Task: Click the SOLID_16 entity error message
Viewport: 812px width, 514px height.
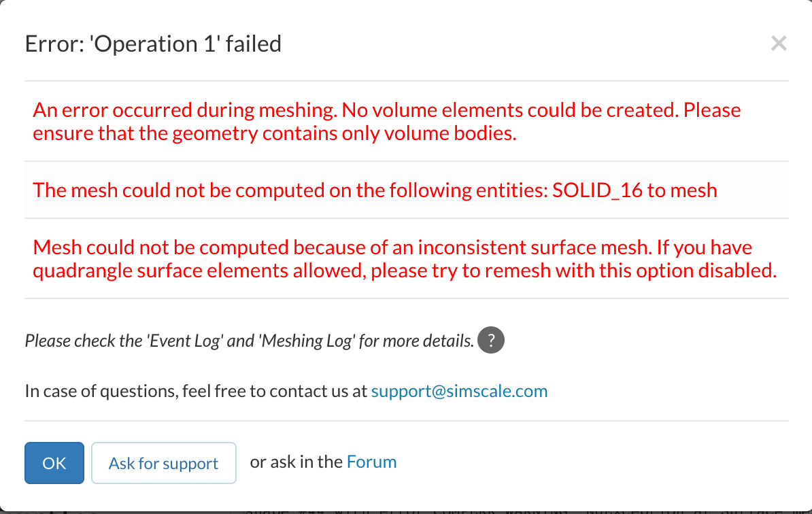Action: (x=375, y=190)
